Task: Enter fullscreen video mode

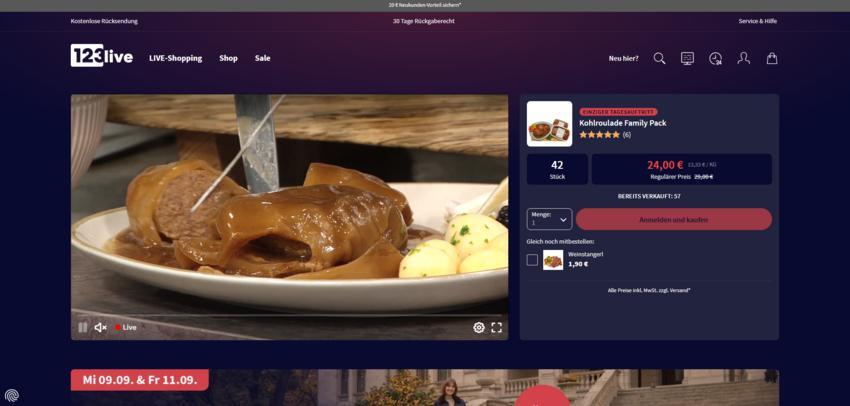Action: tap(497, 327)
